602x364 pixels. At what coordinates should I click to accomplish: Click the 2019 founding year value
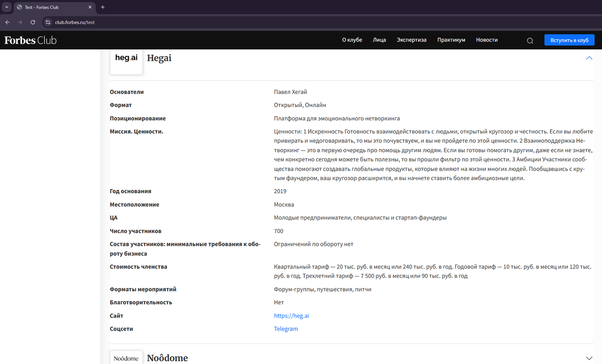[x=280, y=191]
